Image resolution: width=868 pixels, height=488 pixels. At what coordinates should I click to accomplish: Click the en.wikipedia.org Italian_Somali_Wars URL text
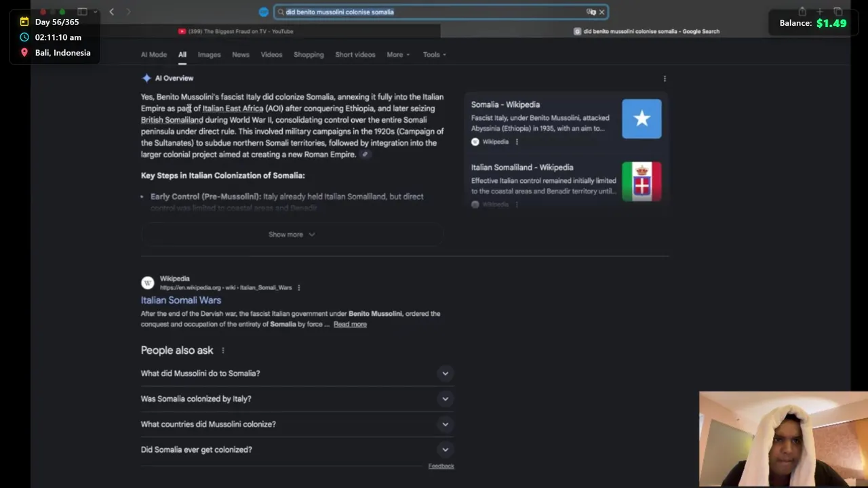pos(226,287)
